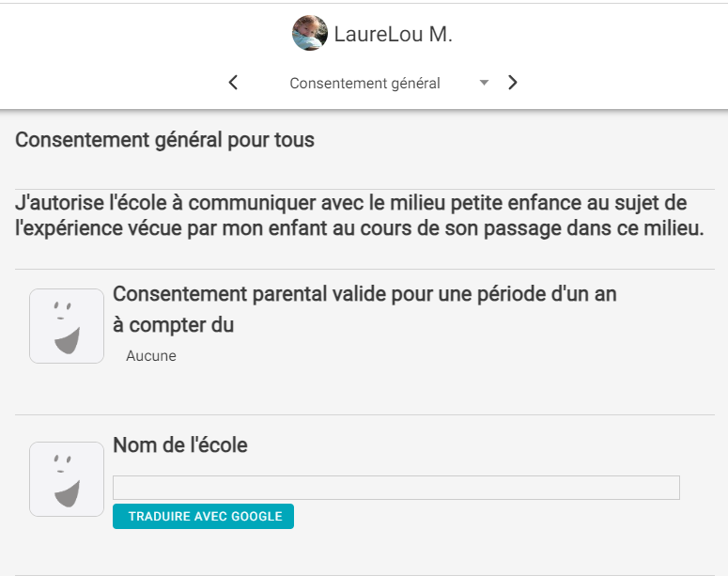Go to previous form with left chevron

(233, 83)
